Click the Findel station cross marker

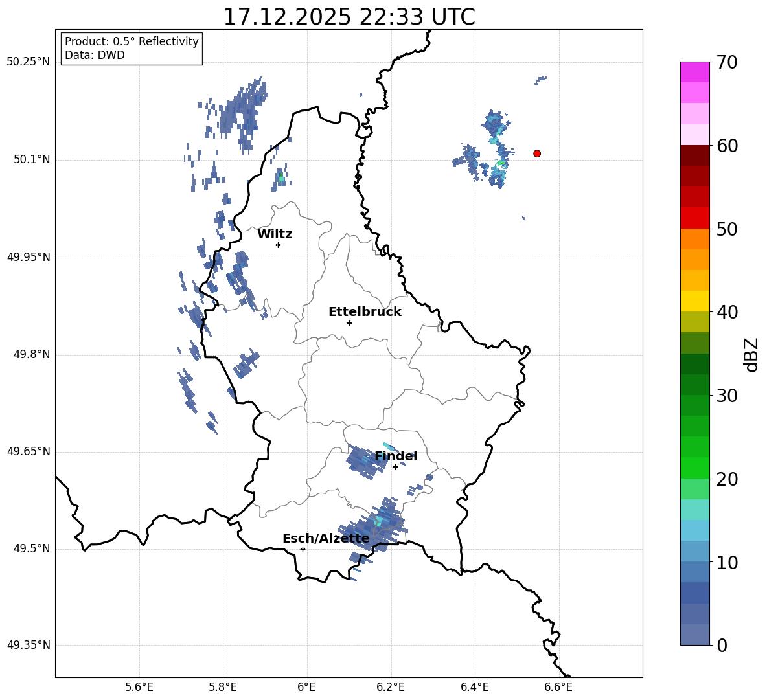pos(395,468)
